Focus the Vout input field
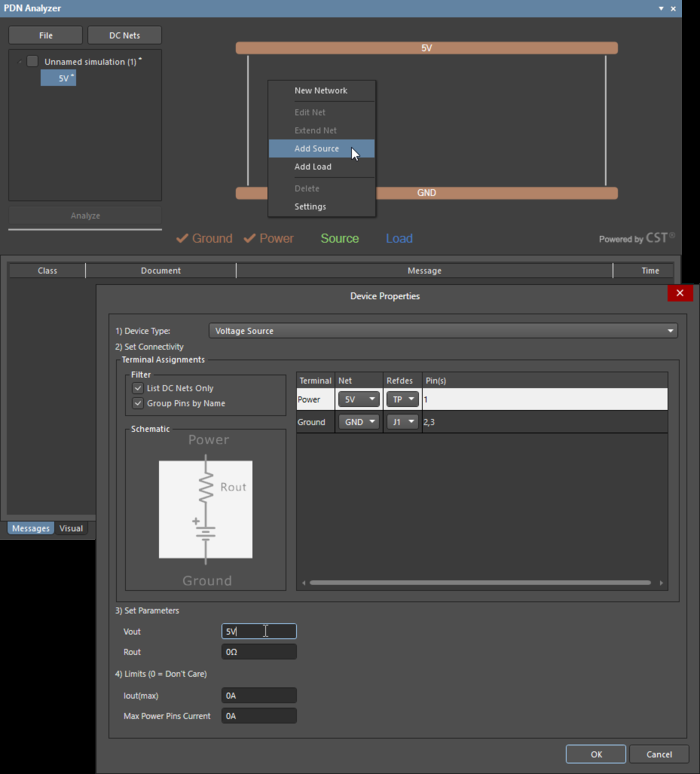Viewport: 700px width, 774px height. (x=259, y=631)
